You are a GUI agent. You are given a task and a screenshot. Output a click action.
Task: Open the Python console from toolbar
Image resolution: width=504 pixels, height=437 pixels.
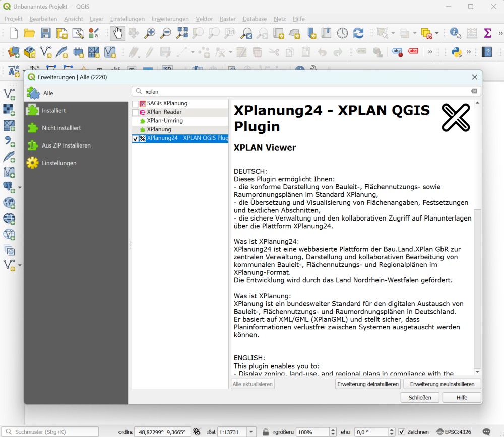tap(457, 52)
